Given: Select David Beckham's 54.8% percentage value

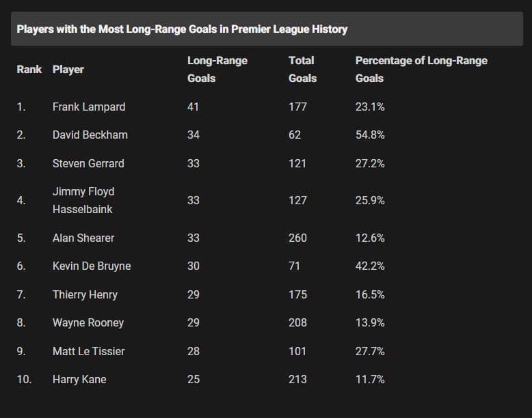Looking at the screenshot, I should tap(370, 135).
